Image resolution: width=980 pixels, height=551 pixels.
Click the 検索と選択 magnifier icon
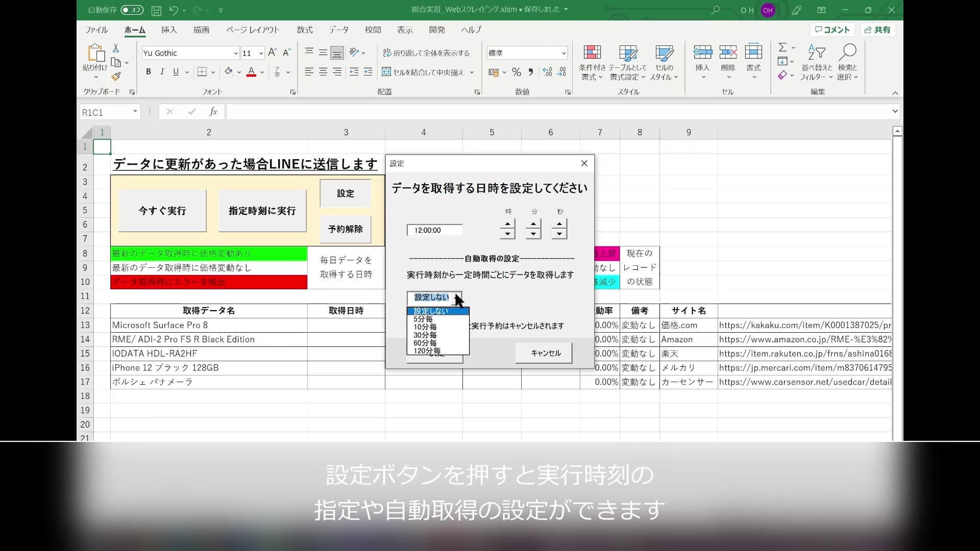(x=847, y=52)
